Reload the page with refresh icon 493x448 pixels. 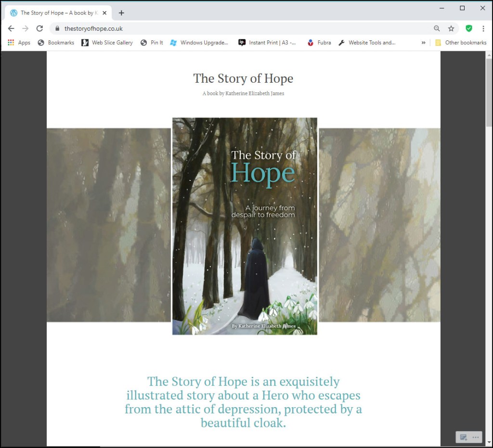(x=39, y=28)
